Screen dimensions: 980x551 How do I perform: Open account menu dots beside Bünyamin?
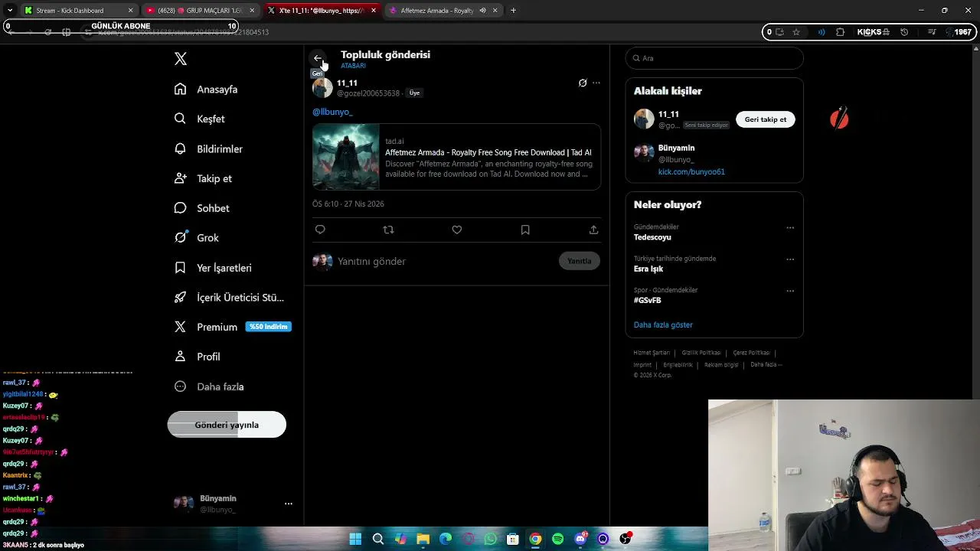(289, 504)
